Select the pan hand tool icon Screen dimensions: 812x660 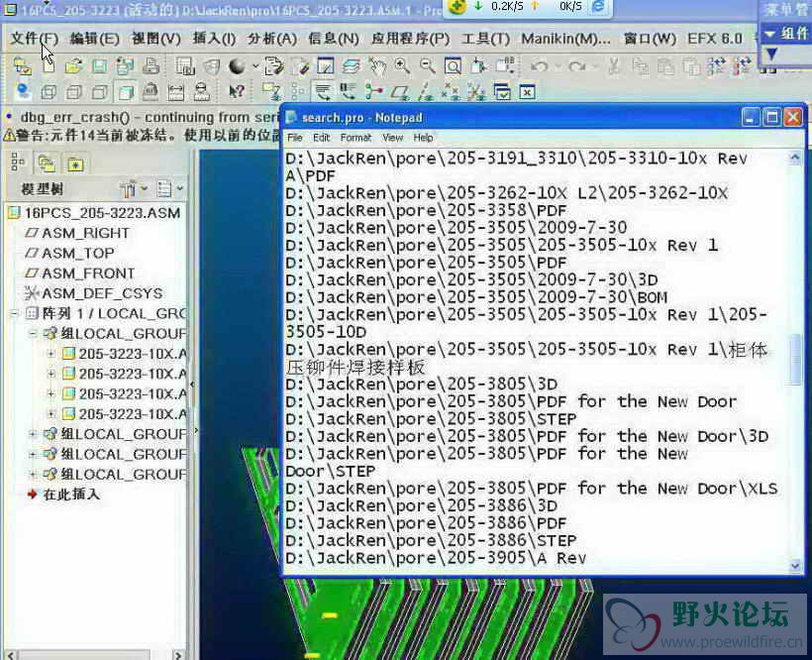click(x=377, y=65)
